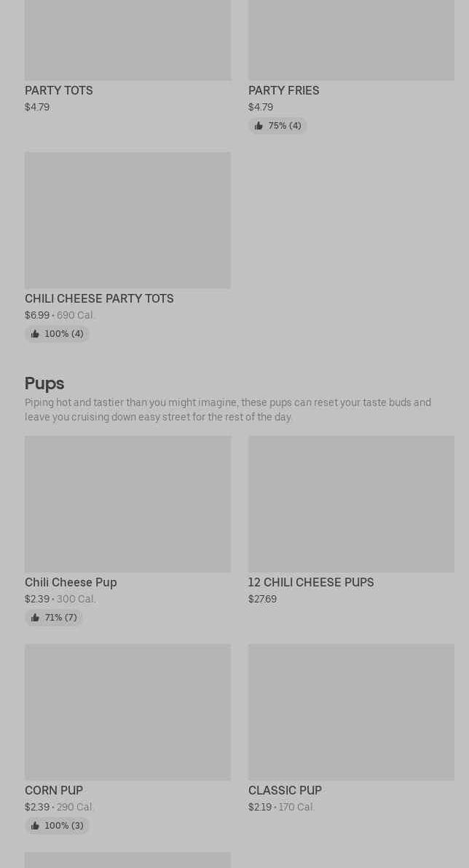The image size is (469, 868).
Task: Click the Pups section heading
Action: [44, 383]
